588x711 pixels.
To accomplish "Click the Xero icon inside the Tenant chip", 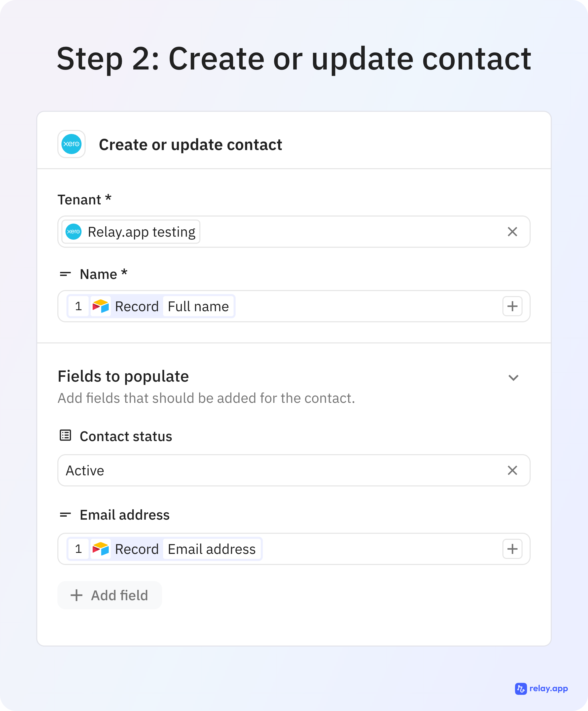I will (74, 232).
